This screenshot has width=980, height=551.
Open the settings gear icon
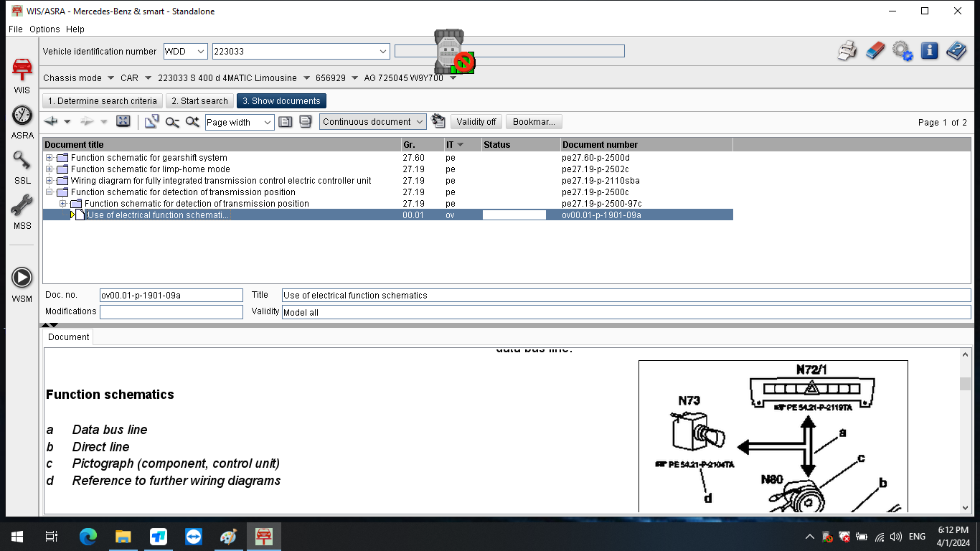coord(902,50)
